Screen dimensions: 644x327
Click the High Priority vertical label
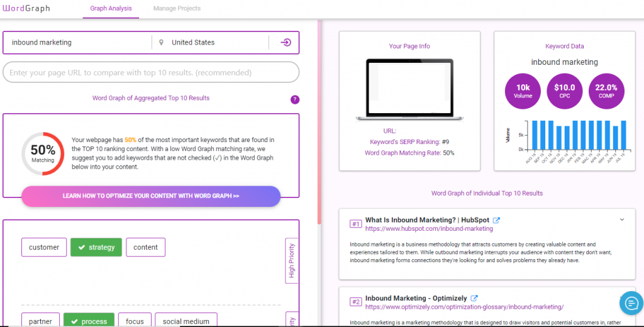(292, 261)
